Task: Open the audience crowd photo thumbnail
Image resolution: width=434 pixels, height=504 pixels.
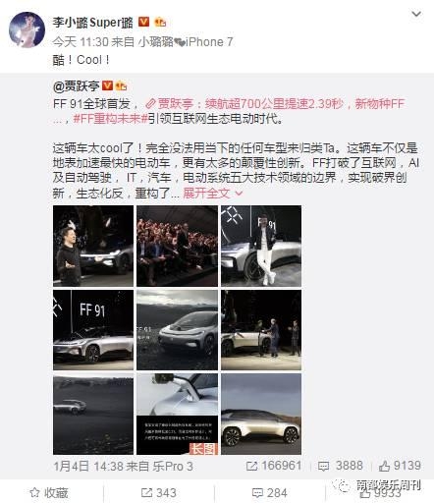Action: tap(177, 246)
